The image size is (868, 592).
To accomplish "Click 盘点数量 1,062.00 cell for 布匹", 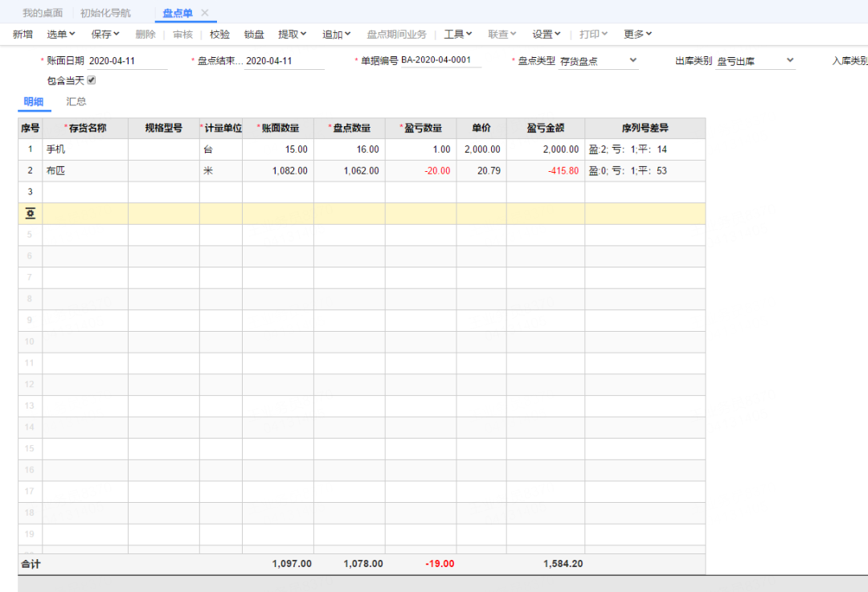I will (x=350, y=171).
